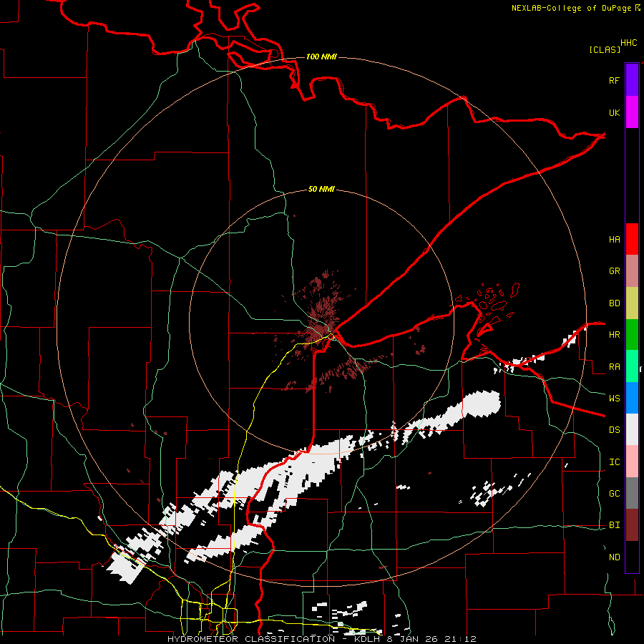The height and width of the screenshot is (644, 644).
Task: Click the 'HHC' product label
Action: pyautogui.click(x=629, y=43)
